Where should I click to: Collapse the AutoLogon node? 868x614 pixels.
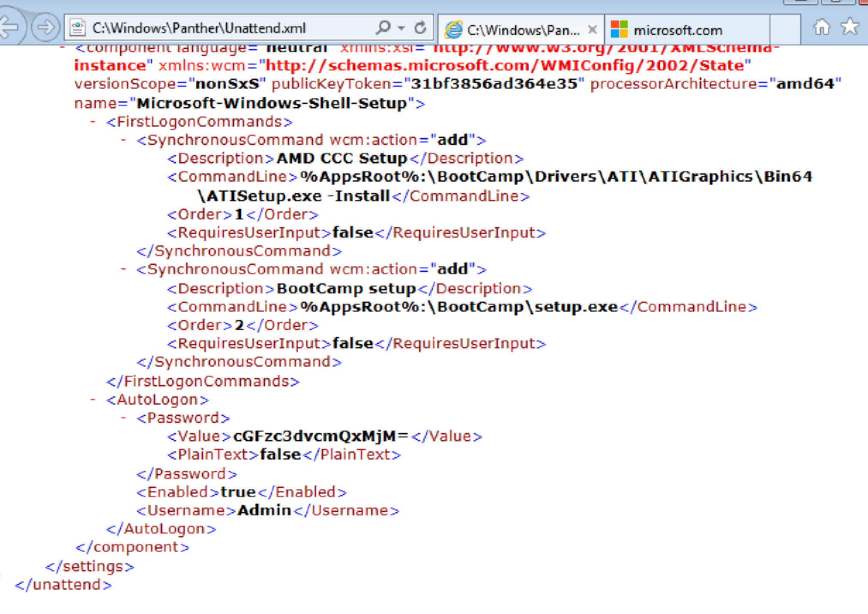(93, 400)
